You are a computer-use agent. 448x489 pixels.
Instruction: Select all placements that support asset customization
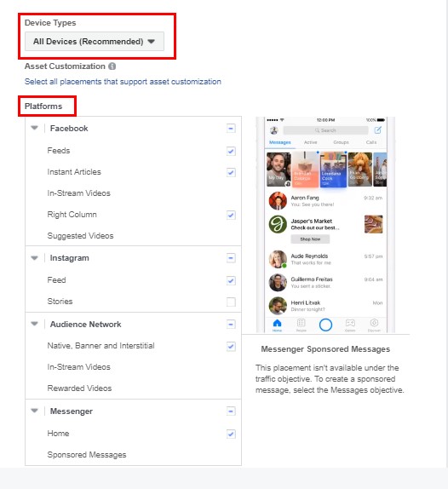tap(123, 82)
